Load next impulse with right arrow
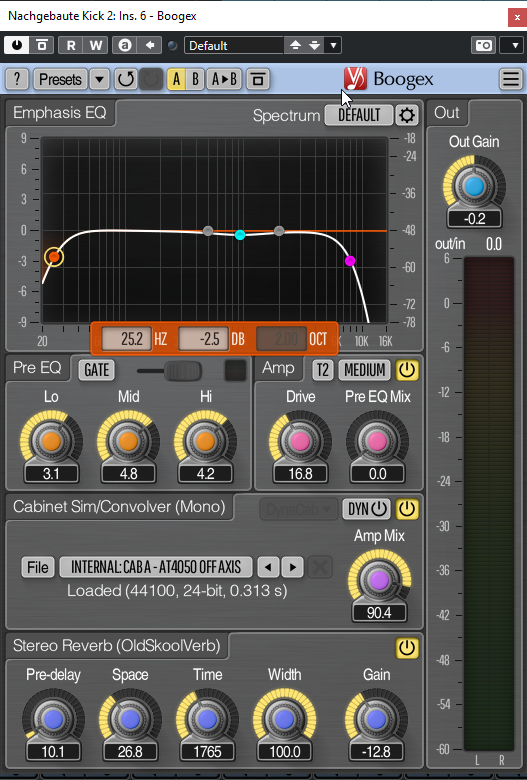527x780 pixels. coord(293,567)
